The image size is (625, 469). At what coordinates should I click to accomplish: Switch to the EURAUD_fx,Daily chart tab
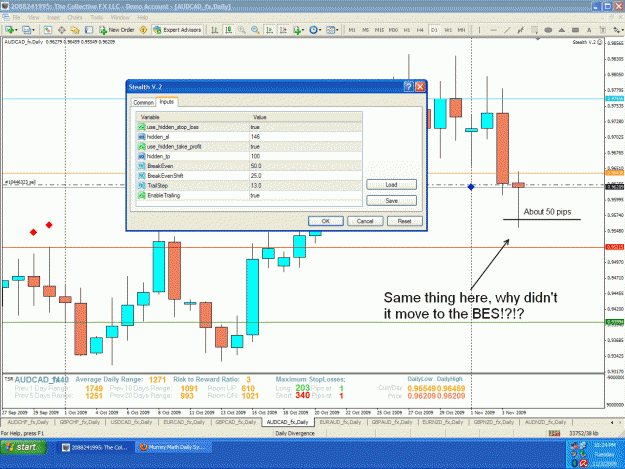click(340, 422)
